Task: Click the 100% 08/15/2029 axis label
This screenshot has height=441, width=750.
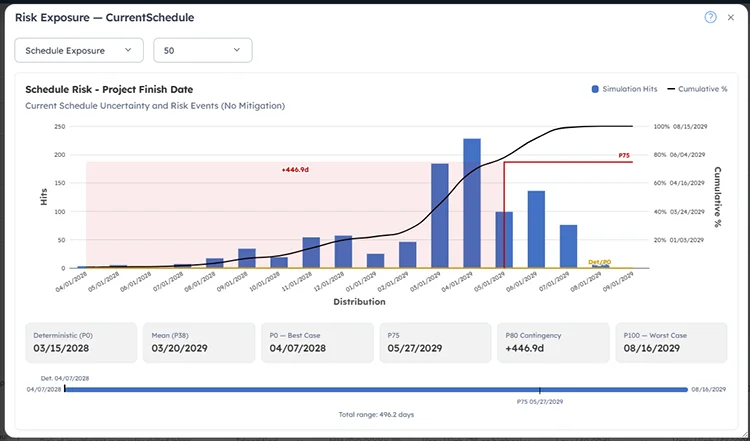Action: pyautogui.click(x=680, y=127)
